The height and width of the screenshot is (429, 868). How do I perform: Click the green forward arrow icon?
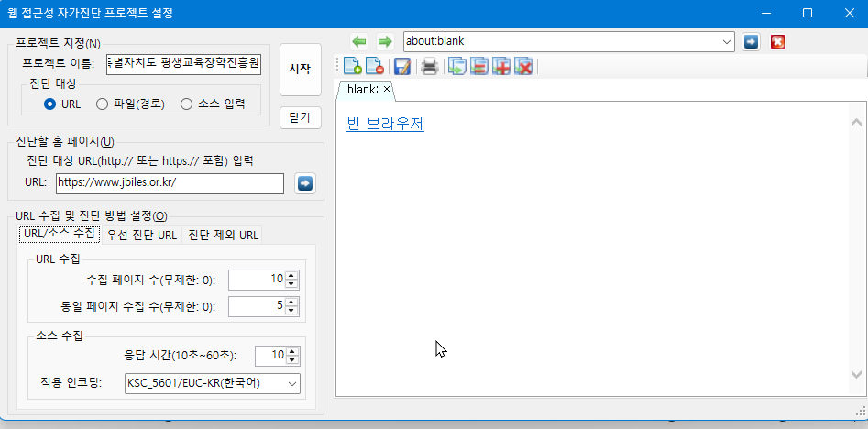click(385, 42)
